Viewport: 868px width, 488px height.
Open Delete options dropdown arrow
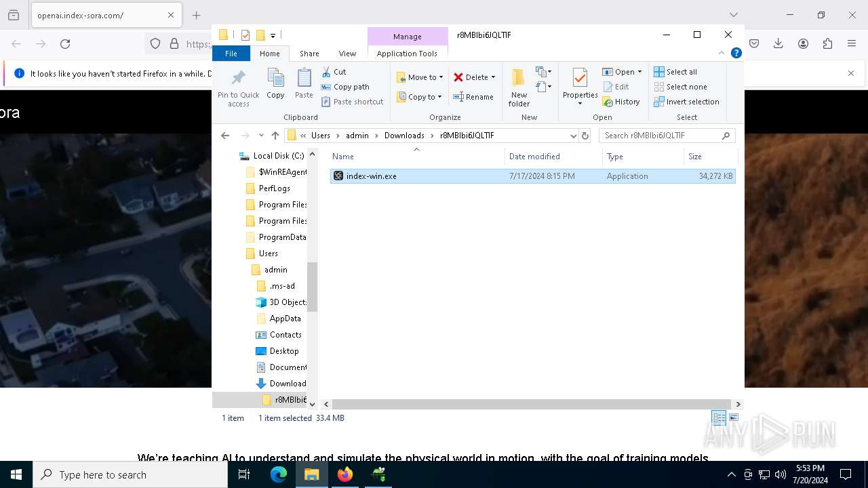click(x=493, y=77)
